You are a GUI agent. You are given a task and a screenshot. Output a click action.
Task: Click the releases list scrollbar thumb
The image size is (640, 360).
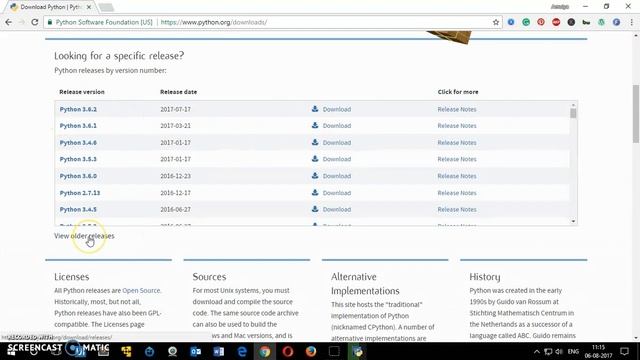[573, 113]
